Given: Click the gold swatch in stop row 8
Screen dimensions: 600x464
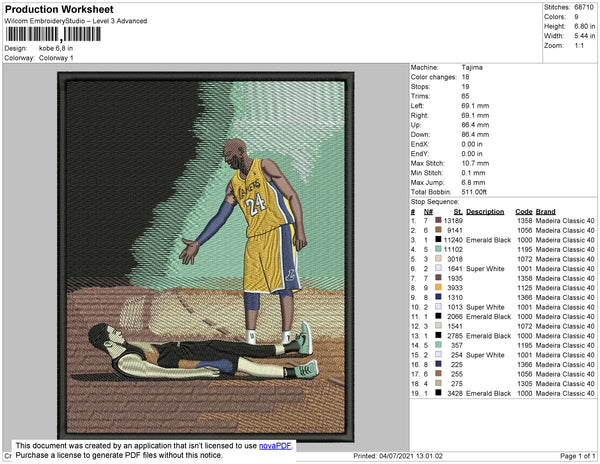Looking at the screenshot, I should point(439,287).
